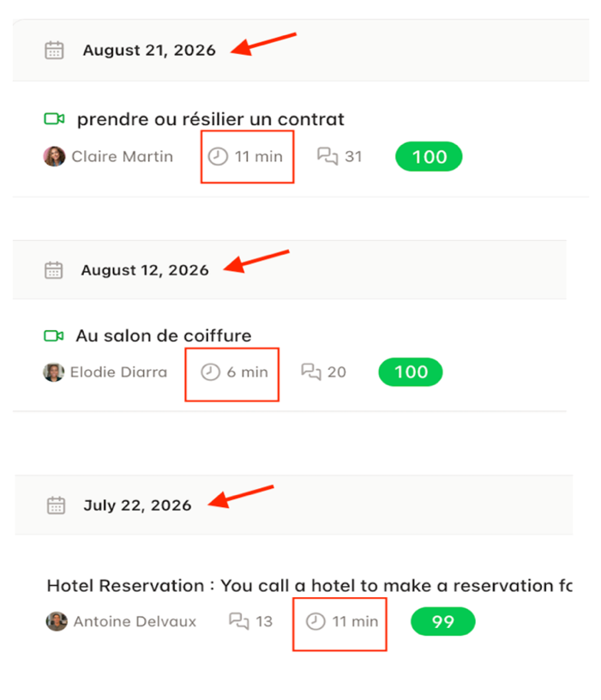Click the green video camera icon for prendre ou résilier
601x700 pixels.
pos(54,118)
